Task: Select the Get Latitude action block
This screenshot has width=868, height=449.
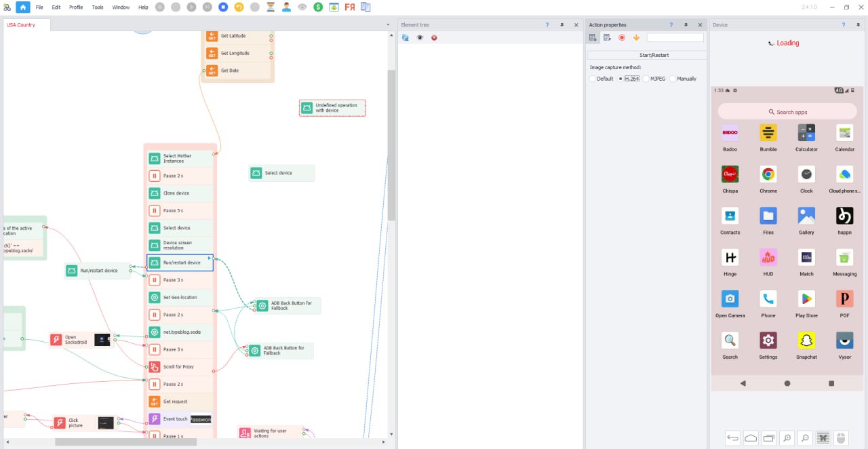Action: [237, 36]
